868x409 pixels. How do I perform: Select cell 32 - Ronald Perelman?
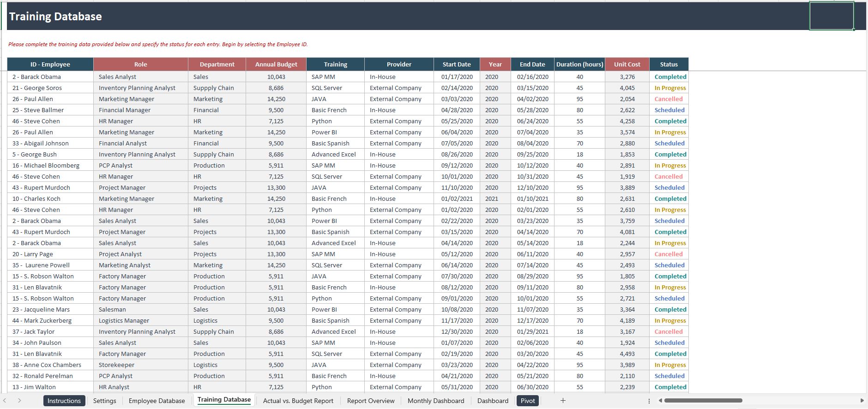click(50, 376)
